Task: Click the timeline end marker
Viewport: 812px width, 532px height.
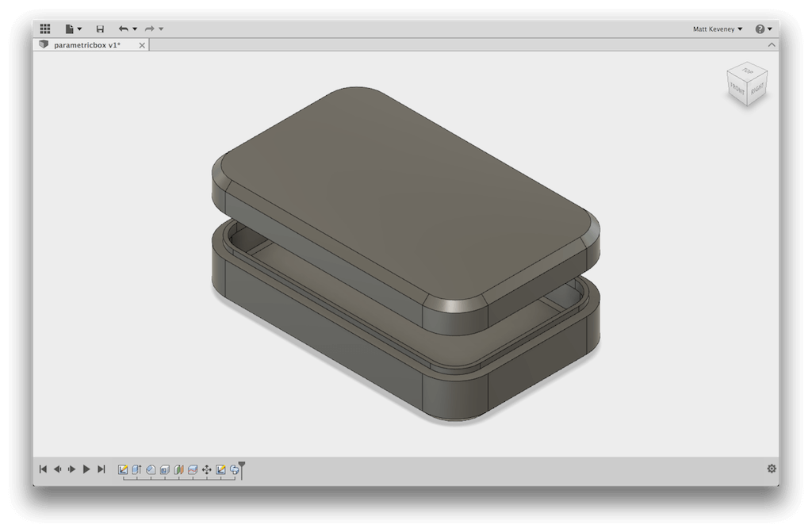Action: click(x=242, y=469)
